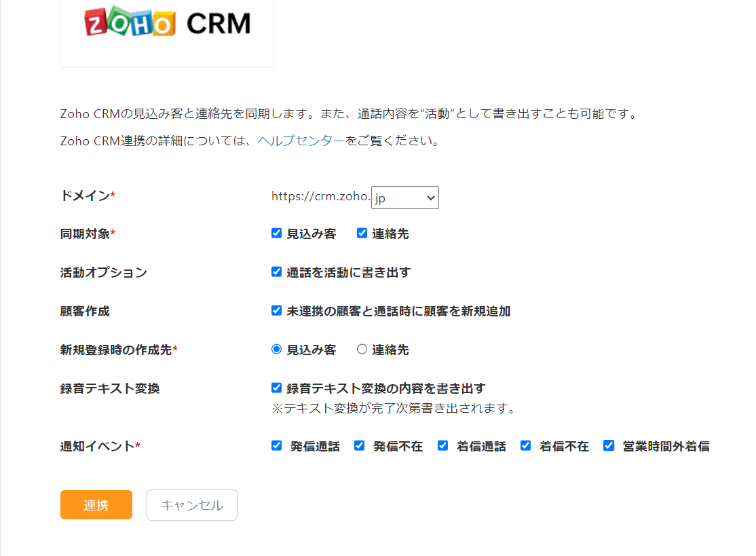The height and width of the screenshot is (556, 756).
Task: Uncheck 着信通話 notification event
Action: tap(442, 445)
